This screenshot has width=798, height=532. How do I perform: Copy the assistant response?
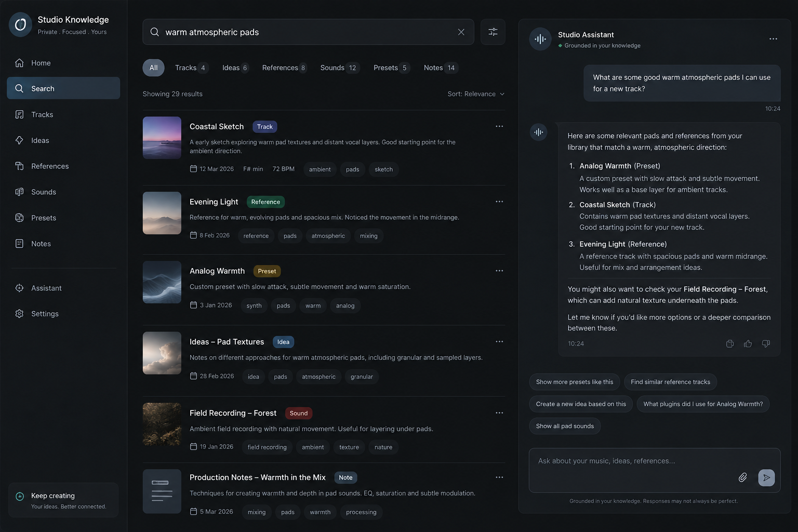730,343
